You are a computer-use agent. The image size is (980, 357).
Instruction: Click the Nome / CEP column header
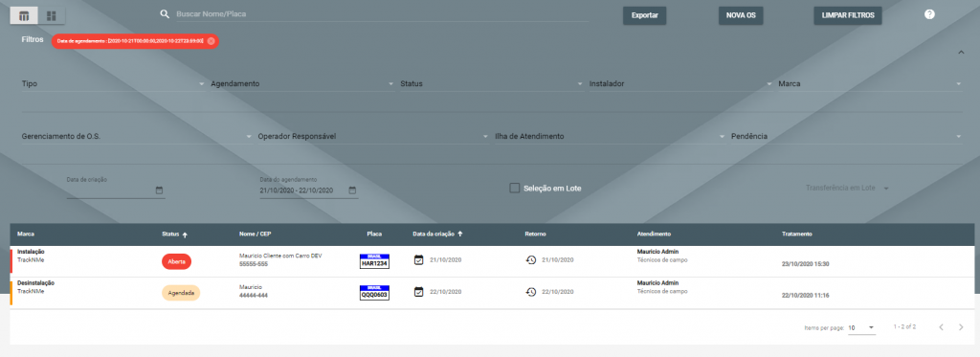[x=255, y=234]
